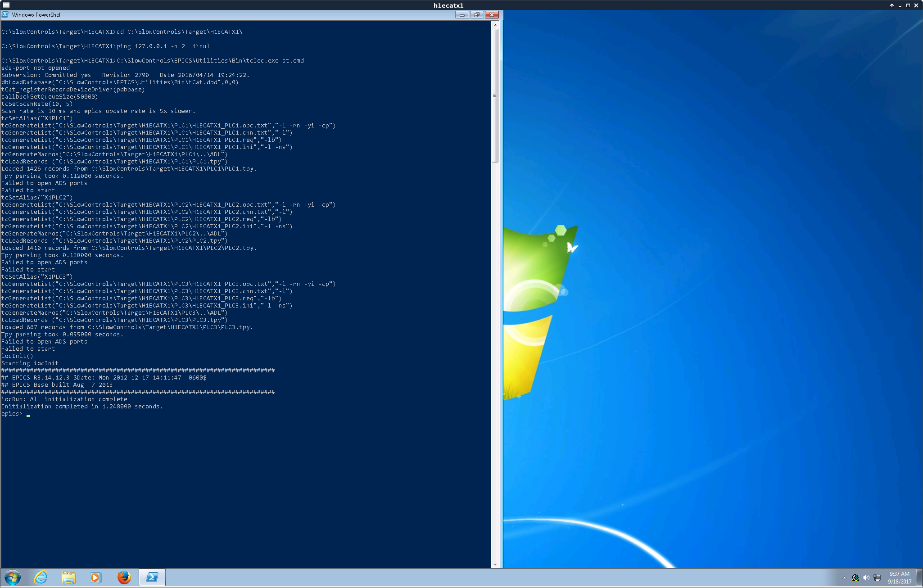Click the epics> prompt input line
The width and height of the screenshot is (923, 588).
tap(16, 414)
